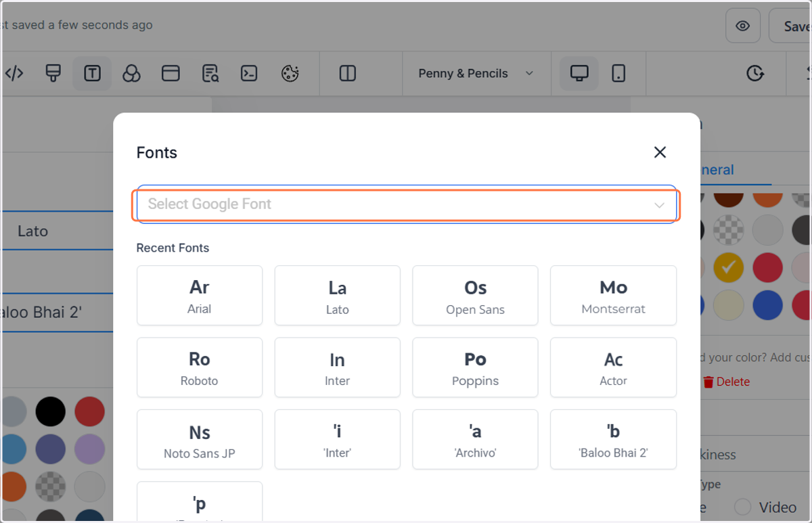Pick the Roboto font card

(x=200, y=367)
